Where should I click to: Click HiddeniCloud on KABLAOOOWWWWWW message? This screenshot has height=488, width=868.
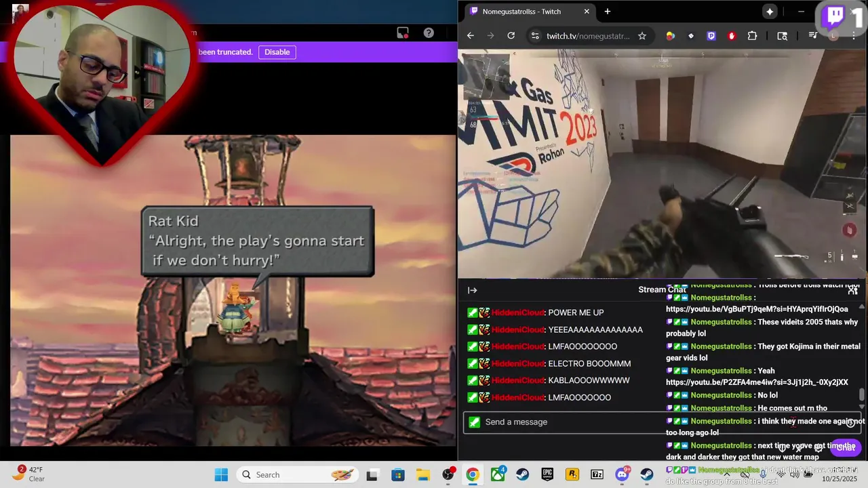pos(518,380)
